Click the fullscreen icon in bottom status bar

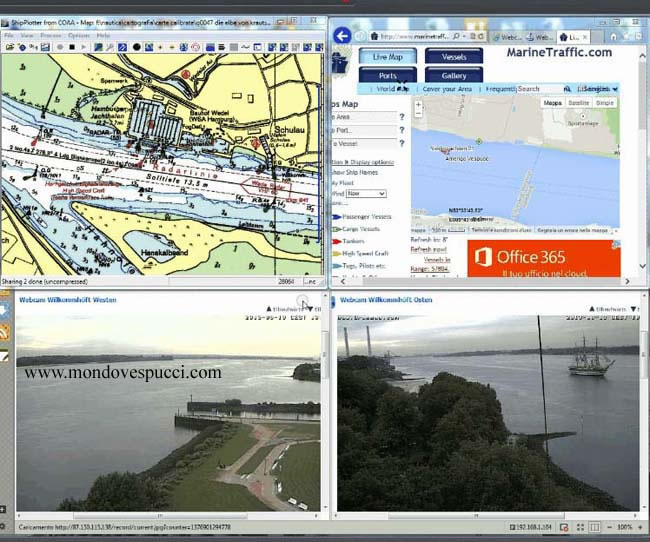tap(580, 527)
